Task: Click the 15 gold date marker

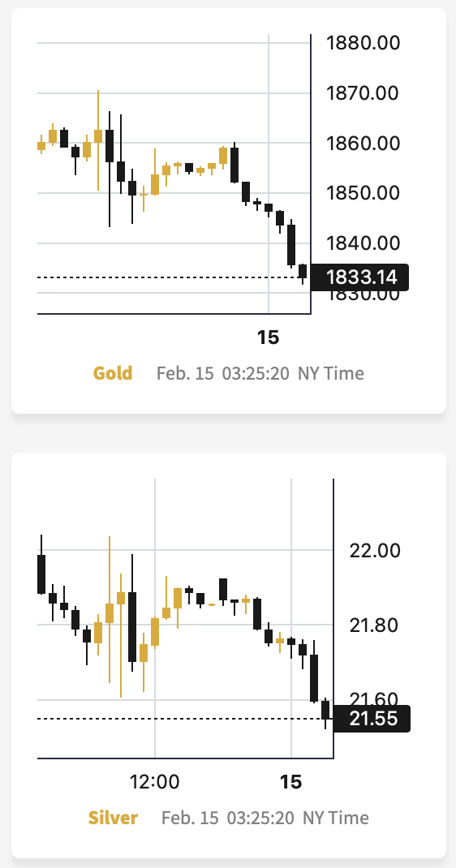Action: coord(269,337)
